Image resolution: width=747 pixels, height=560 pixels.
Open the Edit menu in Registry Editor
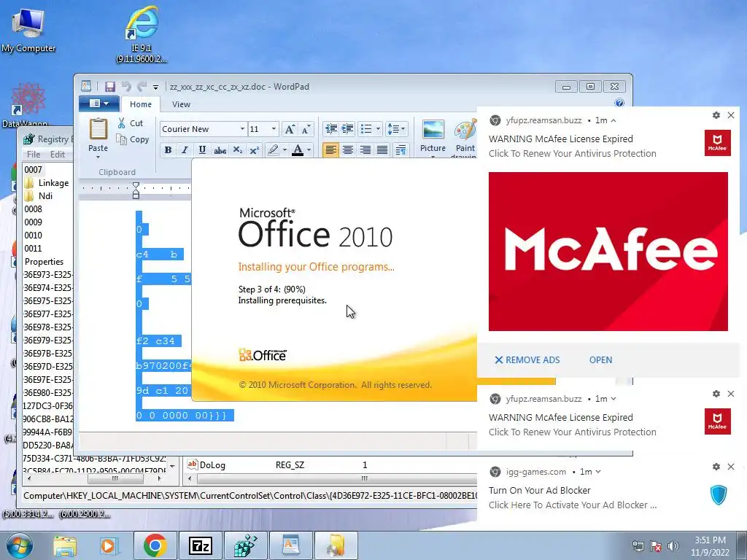(57, 155)
